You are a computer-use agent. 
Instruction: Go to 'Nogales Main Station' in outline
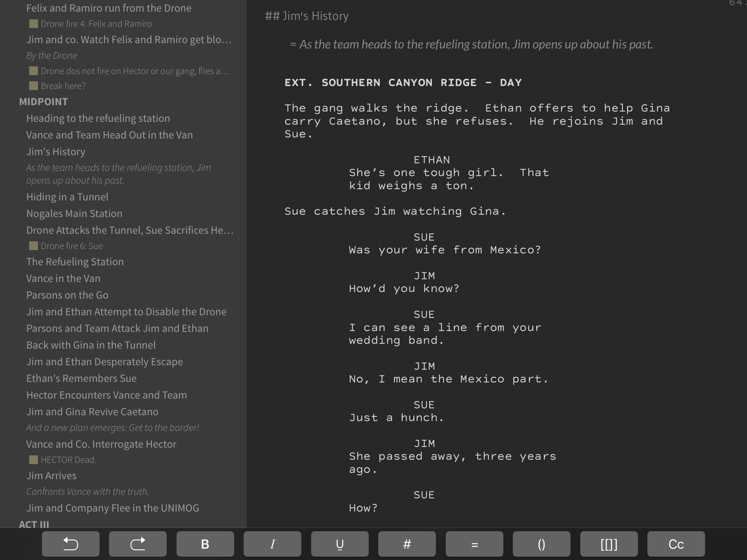(x=74, y=214)
